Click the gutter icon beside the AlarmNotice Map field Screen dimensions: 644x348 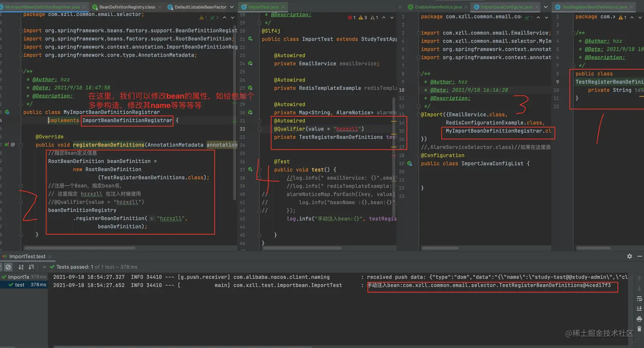pos(250,113)
